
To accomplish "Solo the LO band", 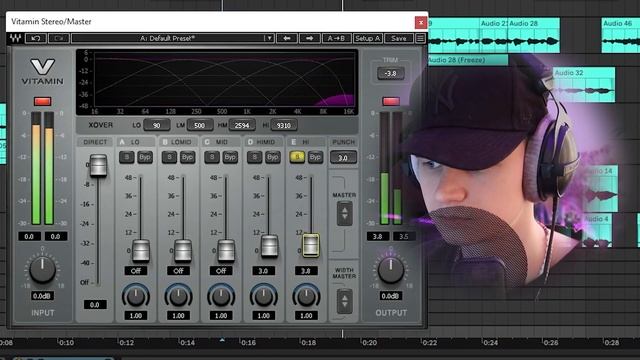I will [127, 157].
